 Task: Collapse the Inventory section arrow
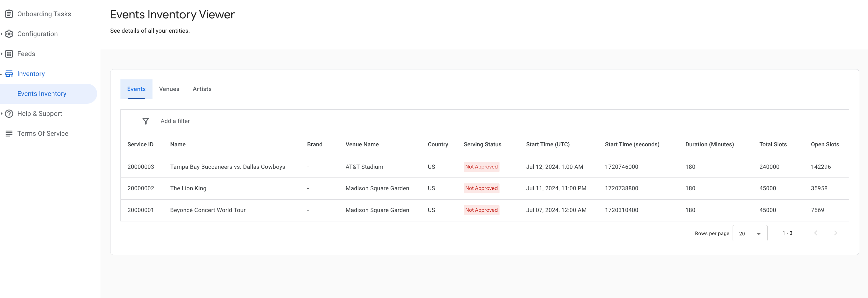click(2, 74)
